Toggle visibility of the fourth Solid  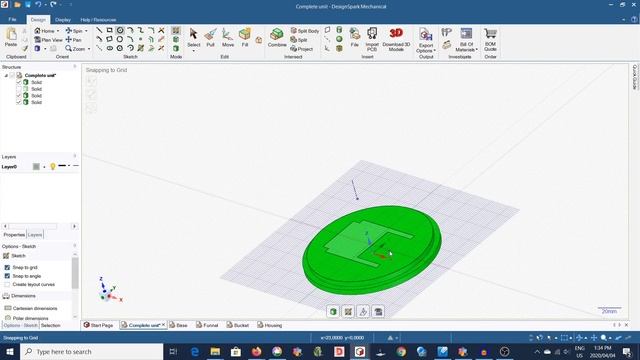[18, 102]
